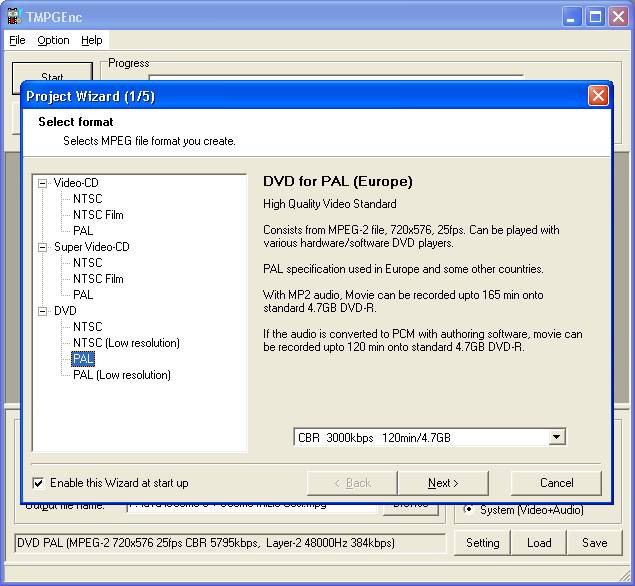Select NTSC under Video-CD
Image resolution: width=635 pixels, height=586 pixels.
pyautogui.click(x=87, y=199)
